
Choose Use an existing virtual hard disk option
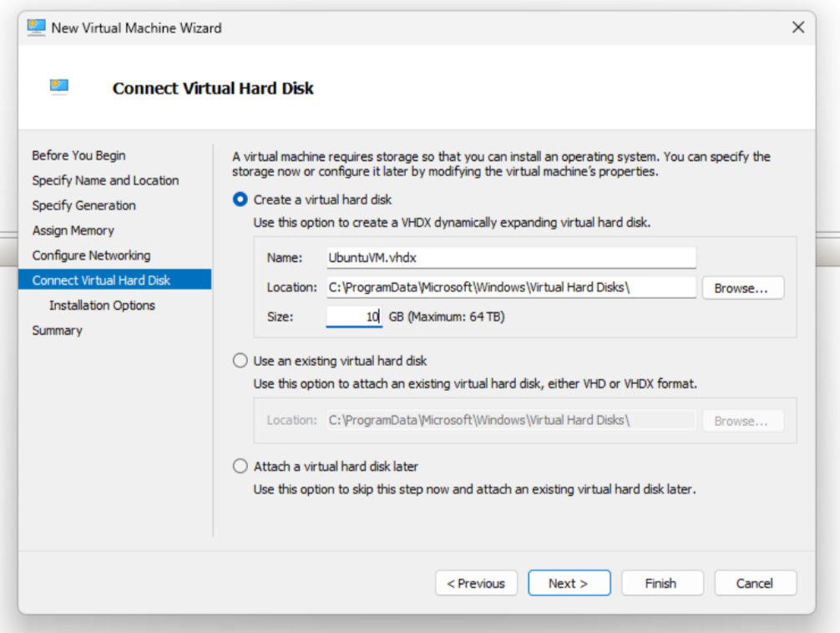(x=240, y=361)
